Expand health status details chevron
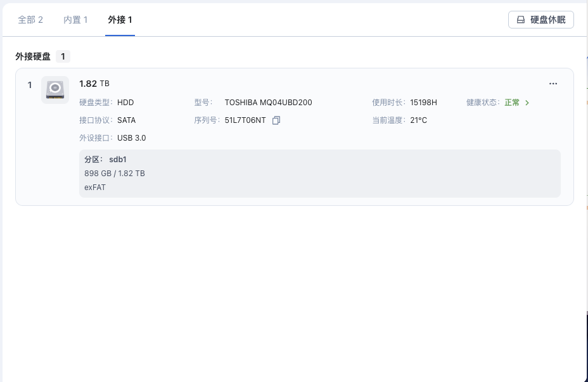This screenshot has width=588, height=382. 527,103
